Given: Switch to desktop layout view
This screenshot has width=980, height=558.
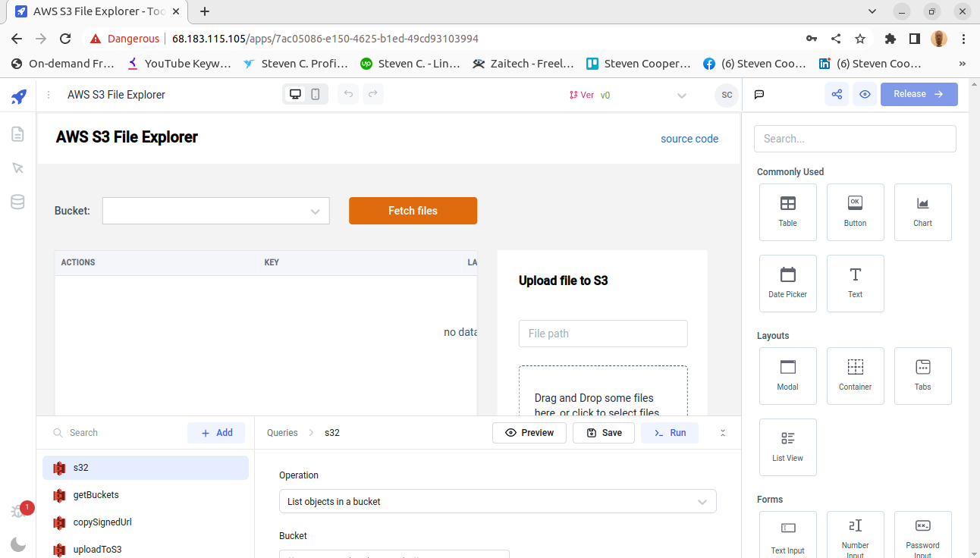Looking at the screenshot, I should pos(295,94).
